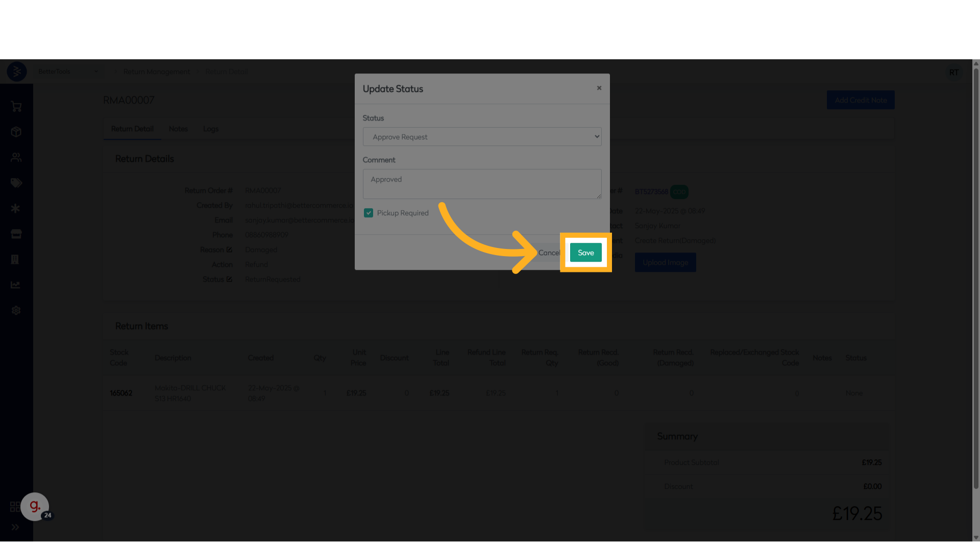Screen dimensions: 980x551
Task: Click the Add Credit Note button
Action: [x=860, y=100]
